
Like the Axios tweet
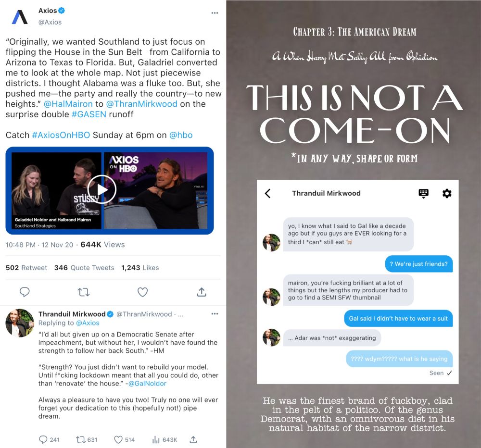pos(142,292)
